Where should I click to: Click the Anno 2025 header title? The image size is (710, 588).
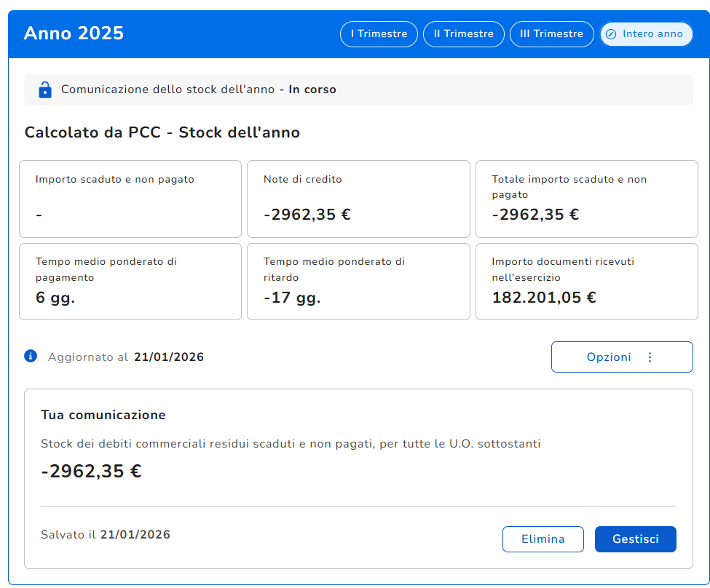[74, 33]
